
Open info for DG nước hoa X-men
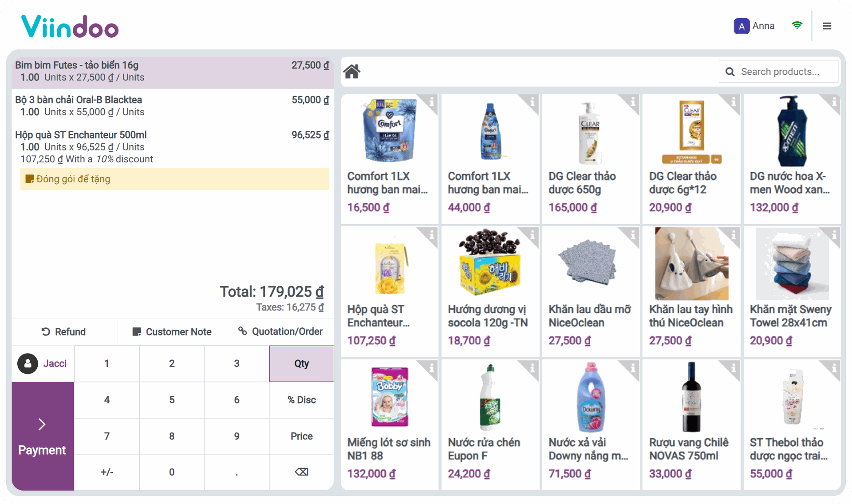(834, 102)
